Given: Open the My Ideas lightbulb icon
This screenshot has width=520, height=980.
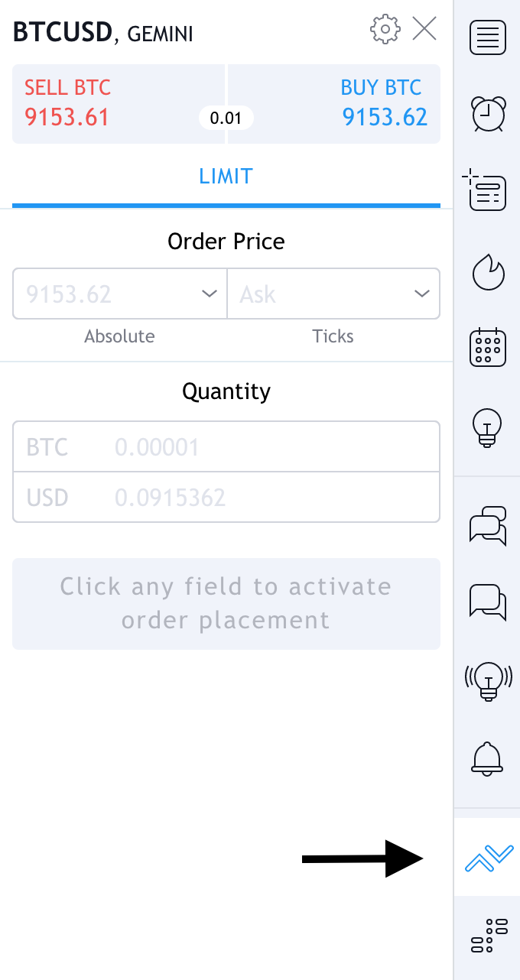Looking at the screenshot, I should point(487,425).
